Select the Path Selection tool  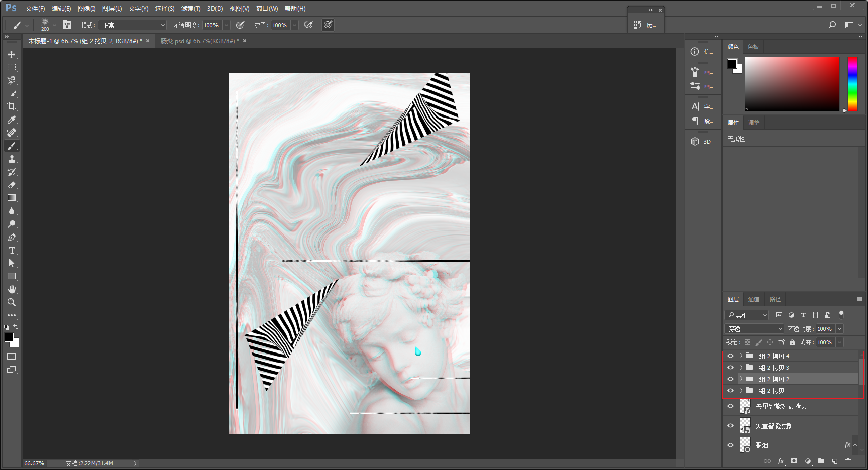coord(12,263)
